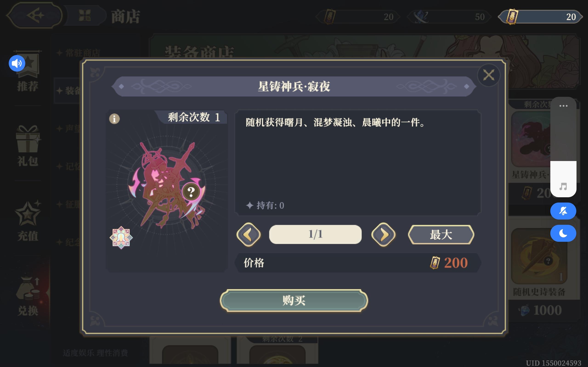Open the 礼包 gift sidebar tab
Screen dimensions: 588x367
(28, 146)
